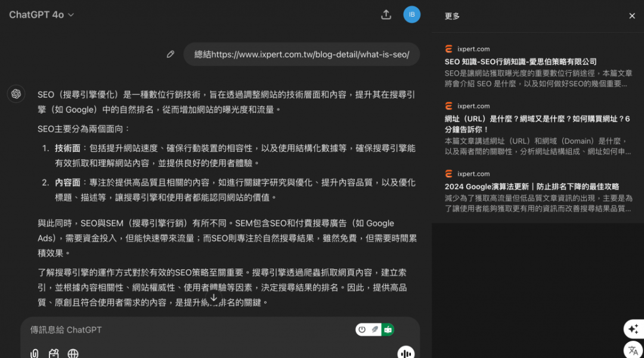
Task: Click ixpert.com favicon of Google演算法 source
Action: point(448,173)
